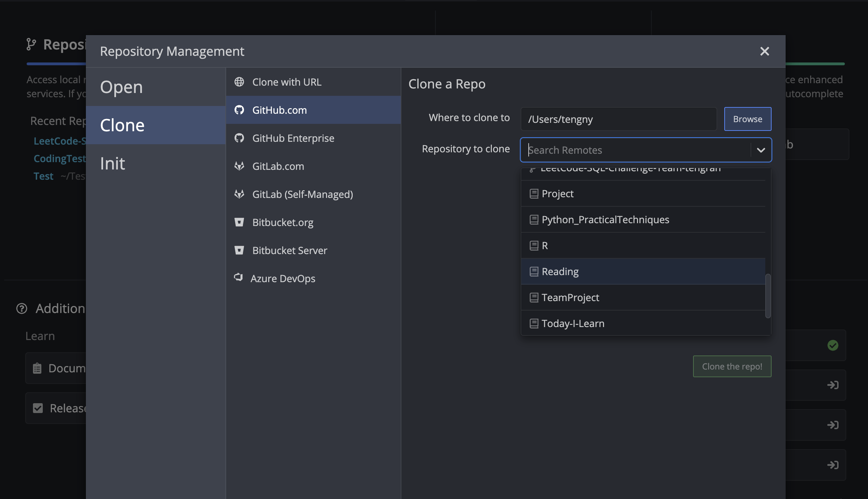Click the GitLab fox icon next to GitLab.com
The height and width of the screenshot is (499, 868).
click(239, 166)
